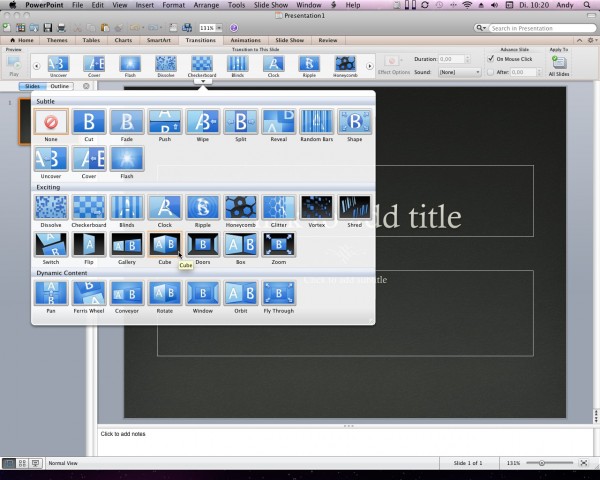Choose the Random Bars transition

316,122
